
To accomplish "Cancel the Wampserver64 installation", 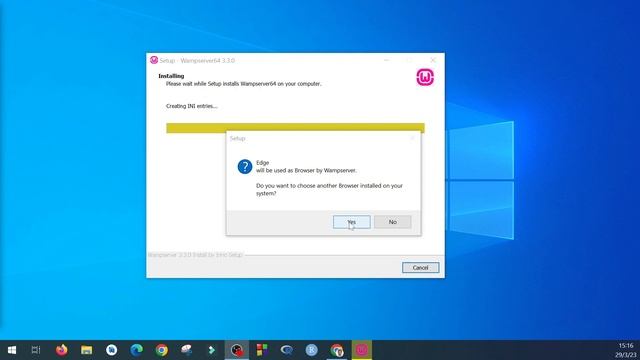I will click(x=420, y=268).
